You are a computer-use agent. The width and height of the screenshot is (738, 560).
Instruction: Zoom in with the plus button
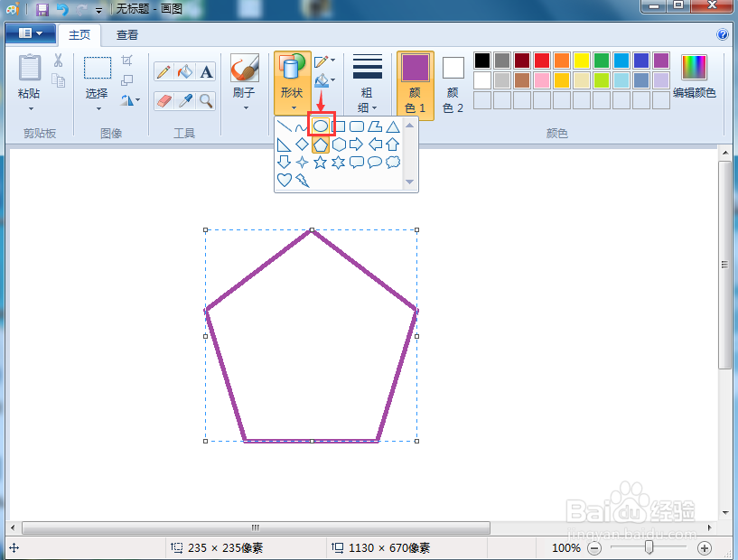[704, 547]
